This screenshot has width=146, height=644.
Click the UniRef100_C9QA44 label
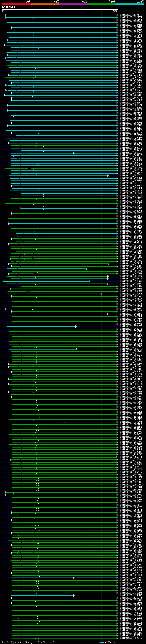(131, 630)
